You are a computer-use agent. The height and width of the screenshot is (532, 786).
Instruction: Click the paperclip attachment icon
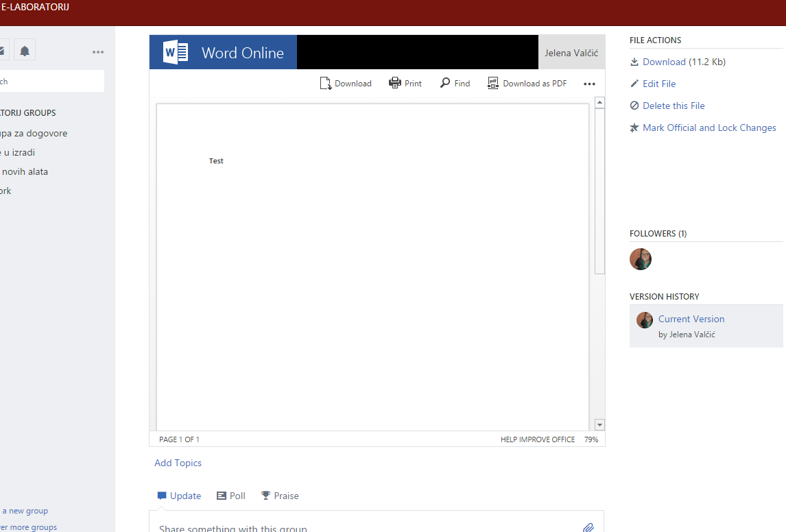588,527
